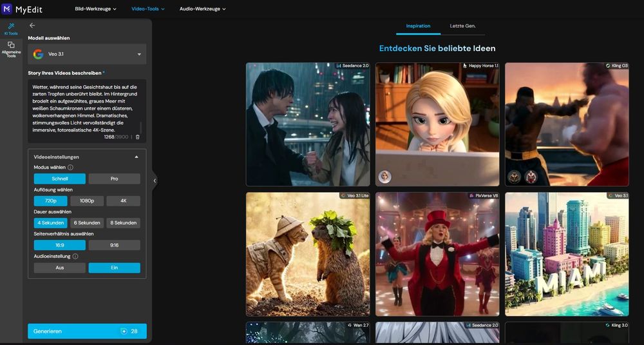Open the Seedance 2.0 rainy couple thumbnail

308,124
